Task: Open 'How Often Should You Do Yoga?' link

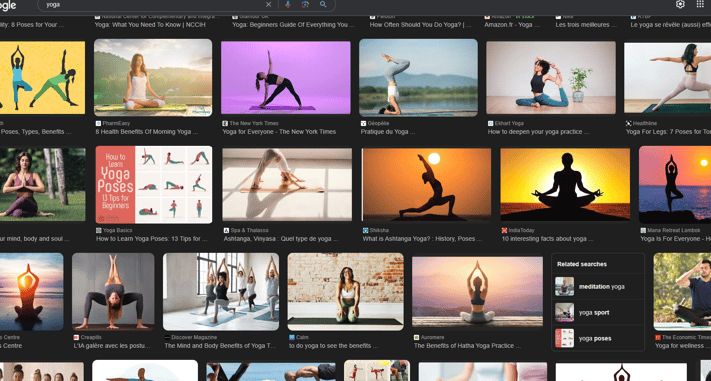Action: click(x=421, y=25)
